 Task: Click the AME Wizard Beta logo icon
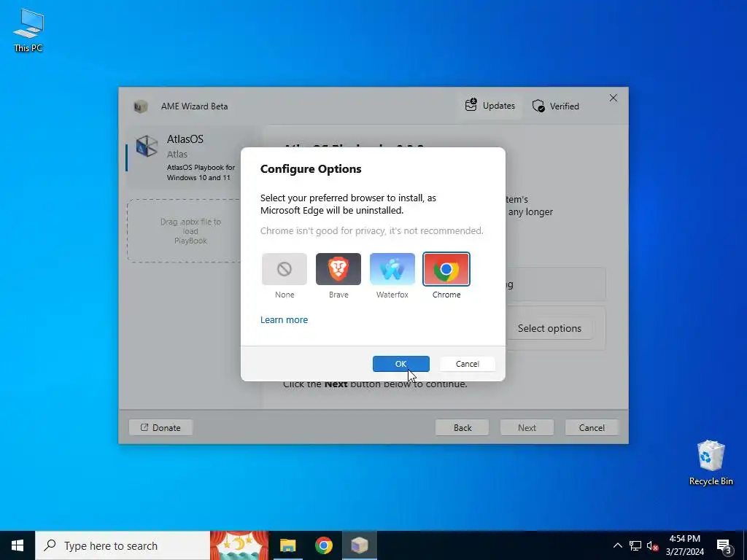[x=140, y=106]
